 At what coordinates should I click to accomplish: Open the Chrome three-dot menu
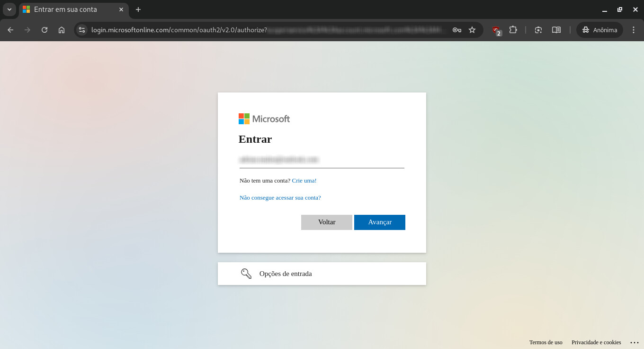coord(634,30)
